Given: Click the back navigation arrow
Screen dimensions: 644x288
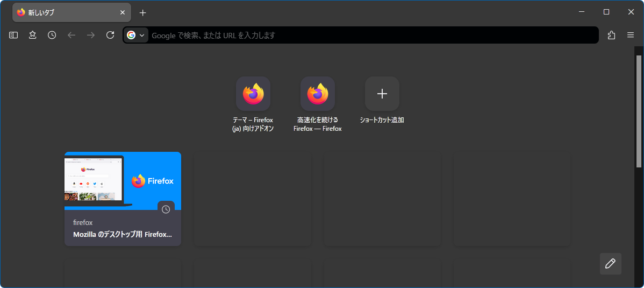Looking at the screenshot, I should 71,35.
